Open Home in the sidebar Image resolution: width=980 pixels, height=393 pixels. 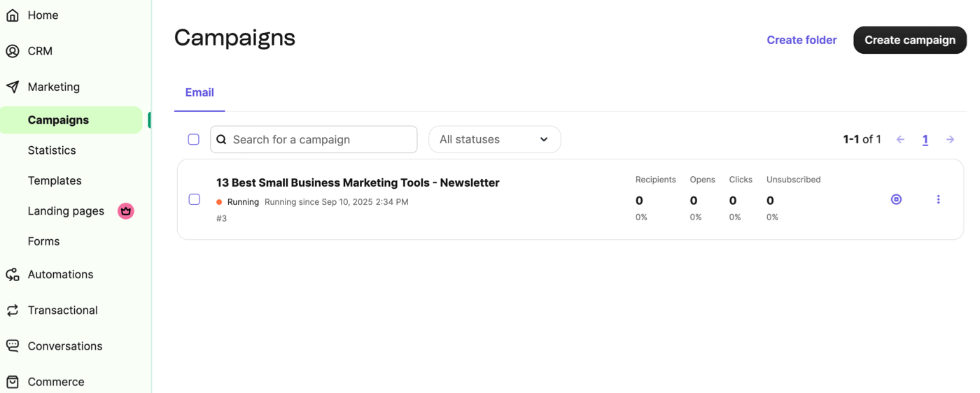tap(43, 15)
